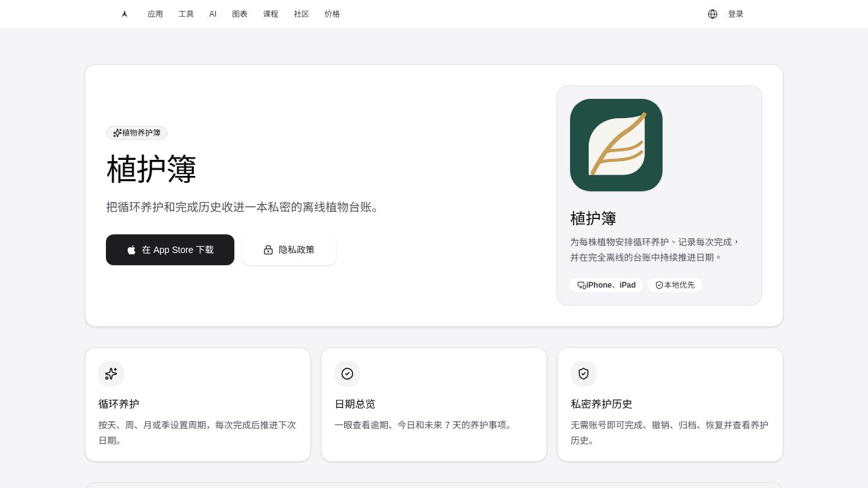
Task: Click 在 App Store 下载 button
Action: pos(170,250)
